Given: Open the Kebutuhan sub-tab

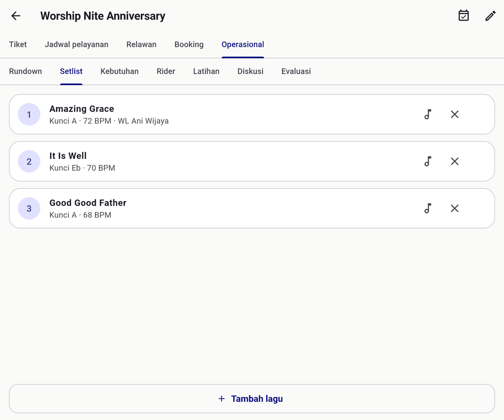Looking at the screenshot, I should coord(120,71).
